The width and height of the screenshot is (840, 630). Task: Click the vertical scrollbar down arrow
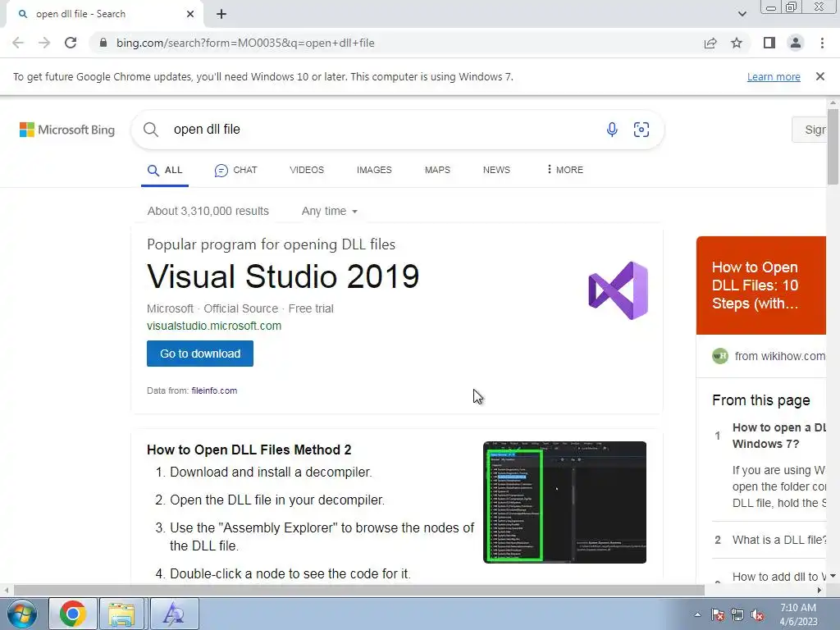pos(833,577)
